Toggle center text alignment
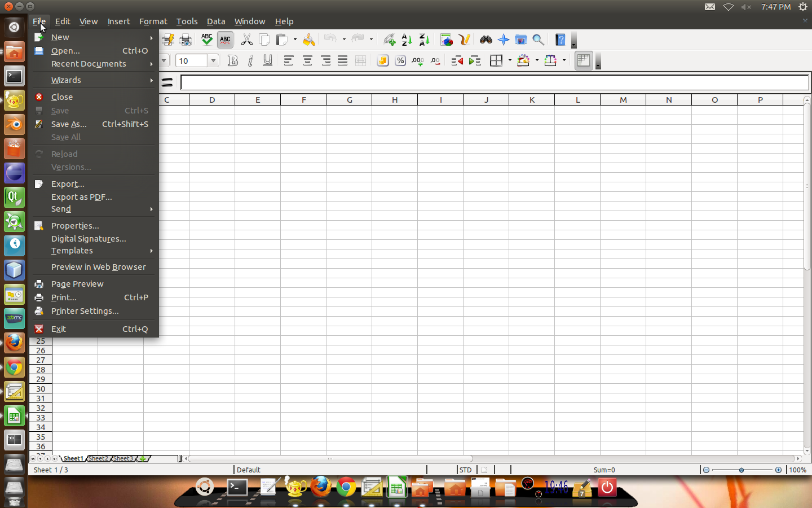 307,60
